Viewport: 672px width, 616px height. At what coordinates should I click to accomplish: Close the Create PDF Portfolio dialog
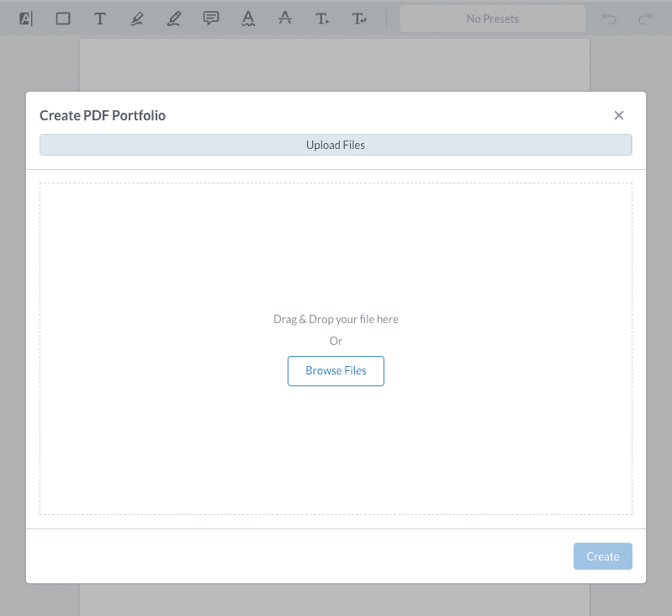click(619, 115)
